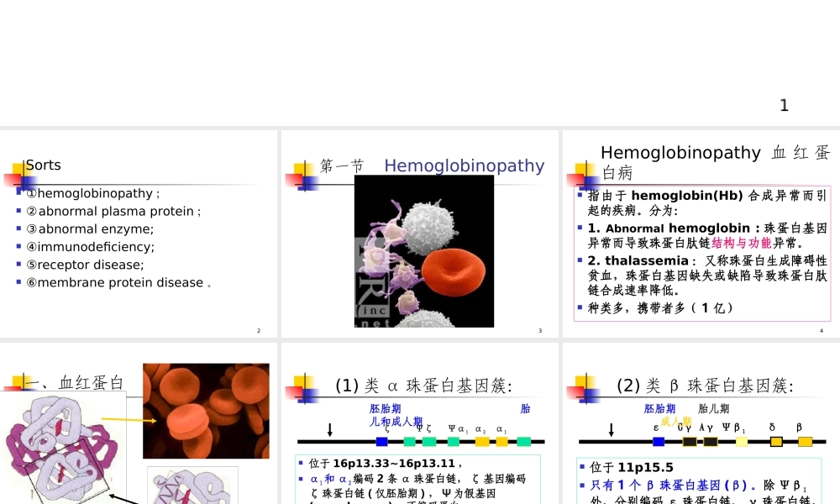
Task: Click the decorative squares on the "(2) 类 β 珠蛋白基因簇" slide
Action: [584, 386]
